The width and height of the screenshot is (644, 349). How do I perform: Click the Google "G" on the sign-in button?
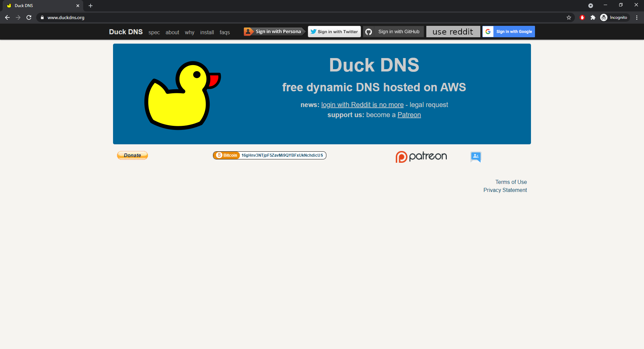tap(488, 32)
